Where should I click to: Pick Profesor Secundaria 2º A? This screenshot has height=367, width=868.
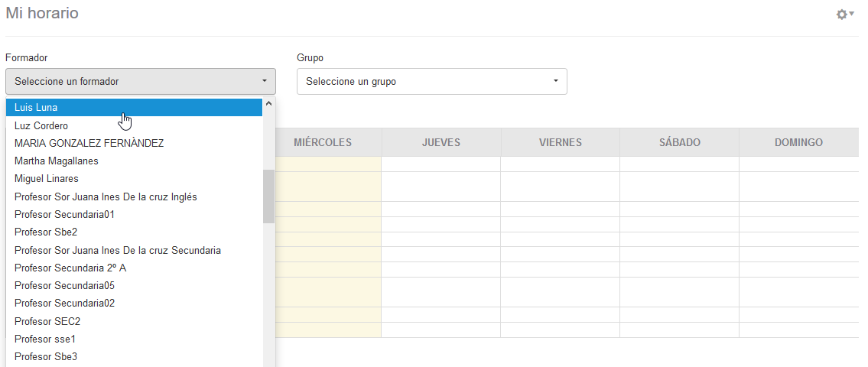pos(70,268)
